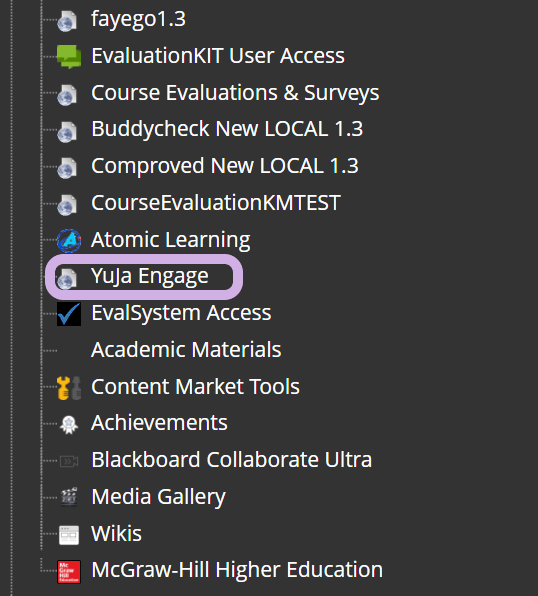Click the Content Market Tools wrench icon
This screenshot has width=538, height=596.
(x=69, y=388)
